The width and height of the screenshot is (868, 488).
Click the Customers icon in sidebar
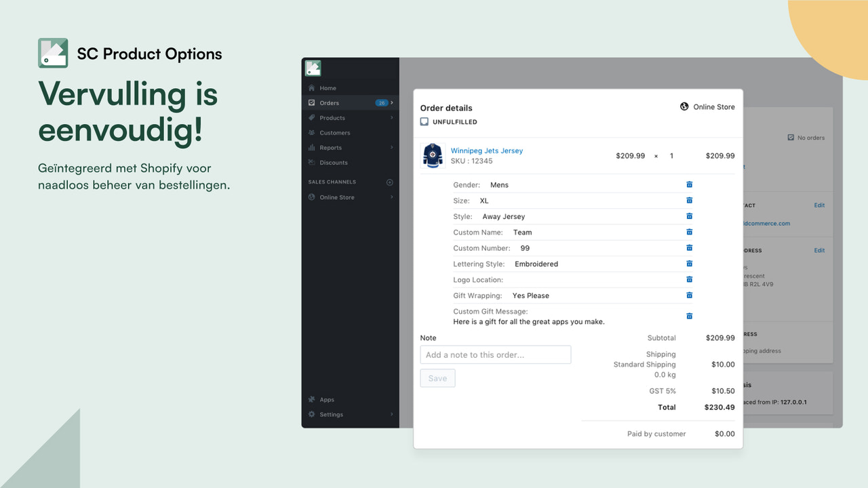tap(312, 133)
